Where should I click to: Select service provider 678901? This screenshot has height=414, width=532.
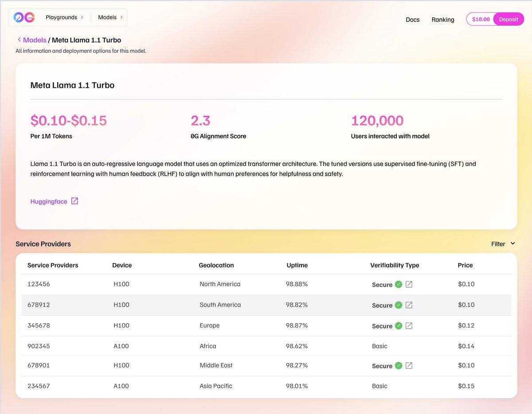[x=39, y=365]
